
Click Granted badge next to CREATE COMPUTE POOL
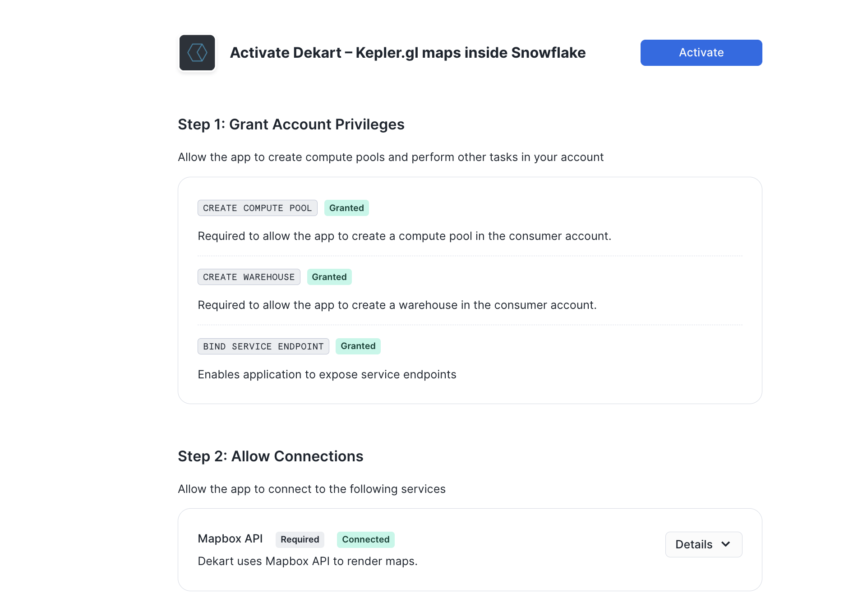point(346,208)
